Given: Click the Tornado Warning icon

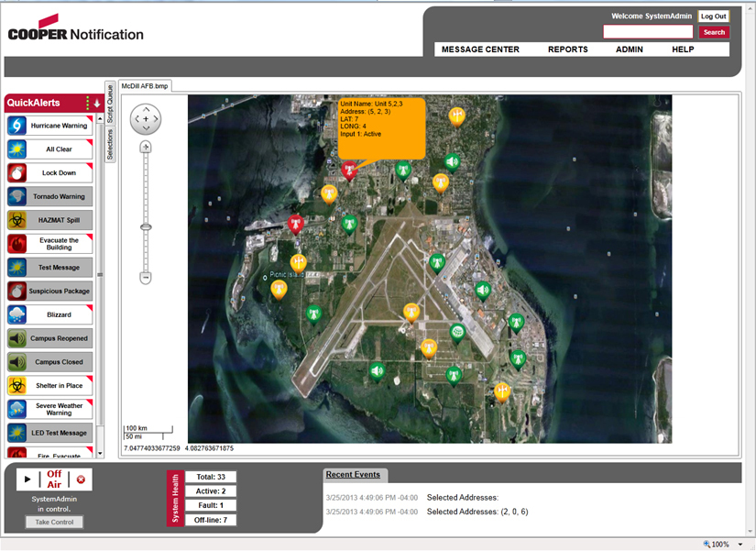Looking at the screenshot, I should click(16, 196).
